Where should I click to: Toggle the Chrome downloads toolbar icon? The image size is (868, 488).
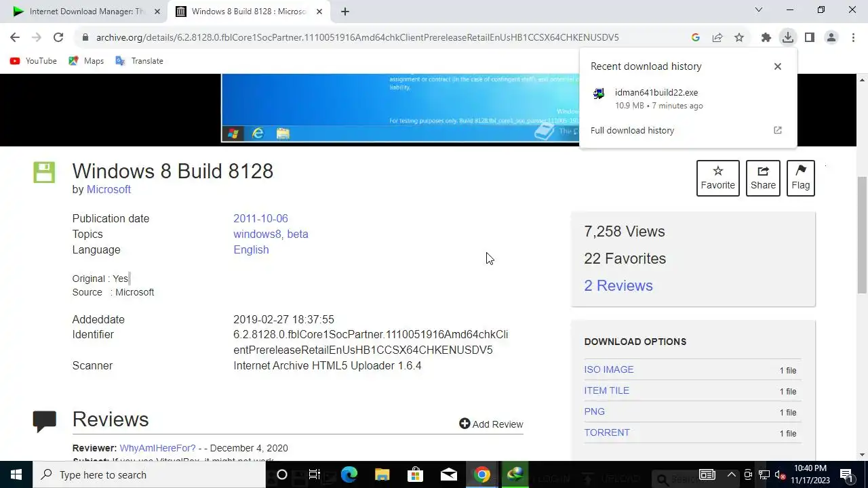pos(788,37)
